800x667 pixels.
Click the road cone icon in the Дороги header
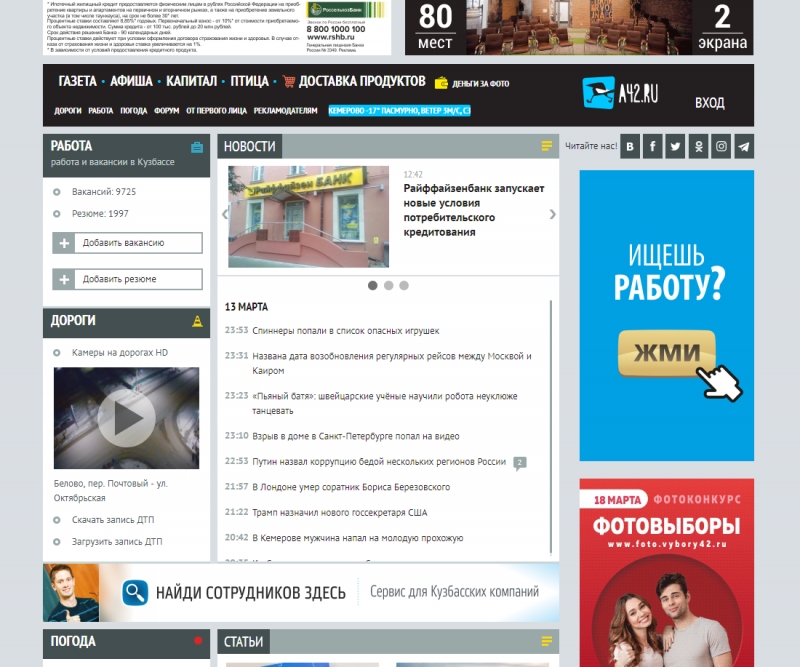click(x=197, y=321)
